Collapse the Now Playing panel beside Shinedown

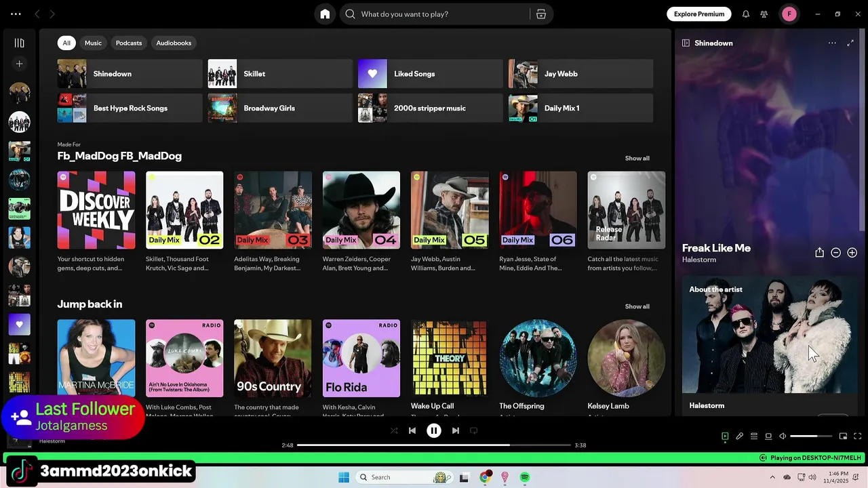(x=686, y=43)
